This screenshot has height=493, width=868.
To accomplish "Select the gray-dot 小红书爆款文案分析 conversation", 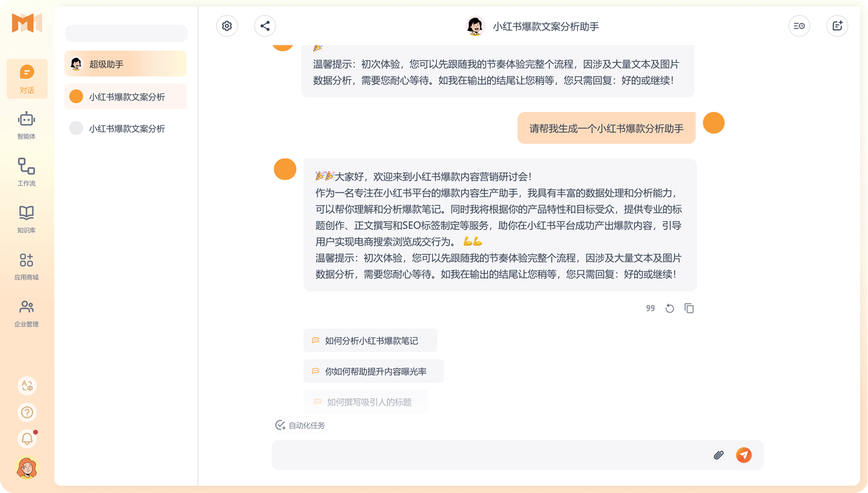I will tap(125, 128).
